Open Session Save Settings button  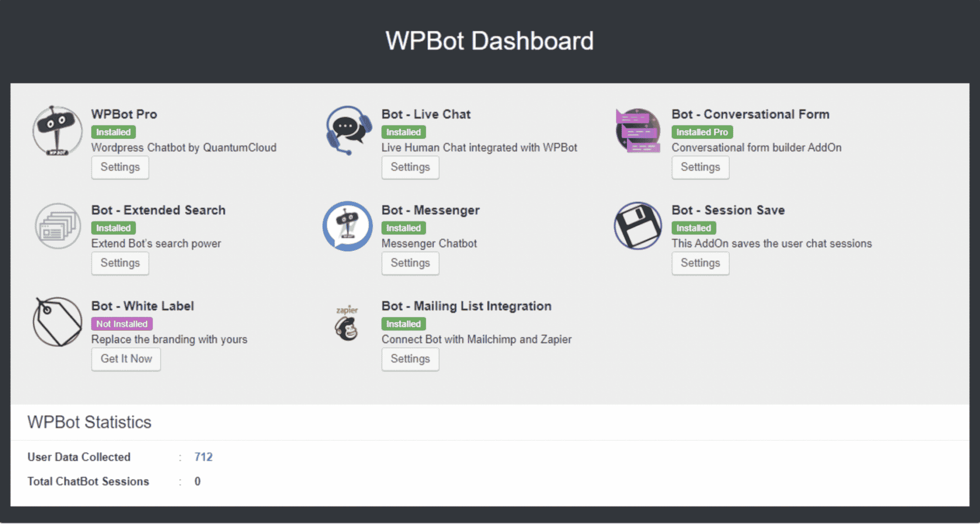click(700, 263)
